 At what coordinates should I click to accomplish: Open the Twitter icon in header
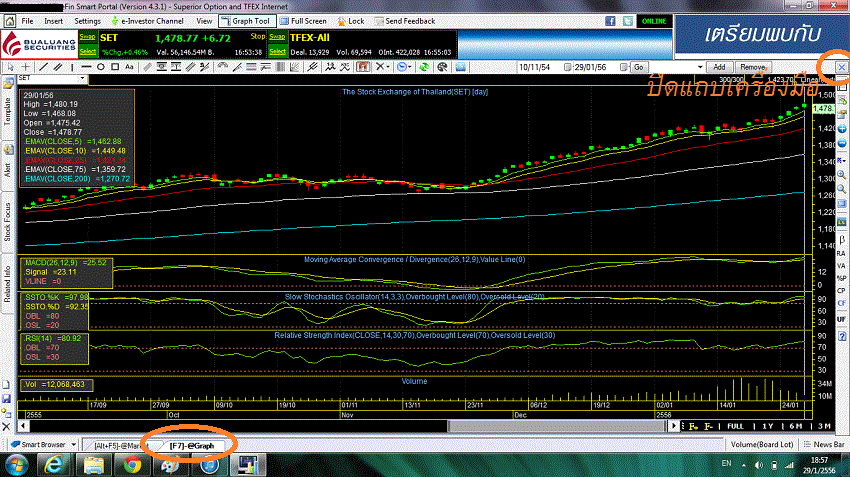click(628, 21)
